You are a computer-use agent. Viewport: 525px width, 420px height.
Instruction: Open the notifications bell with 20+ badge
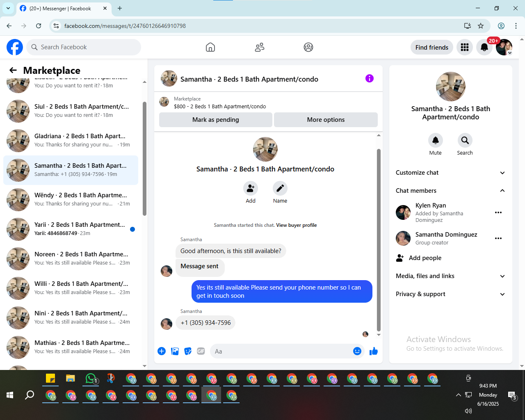[x=484, y=47]
